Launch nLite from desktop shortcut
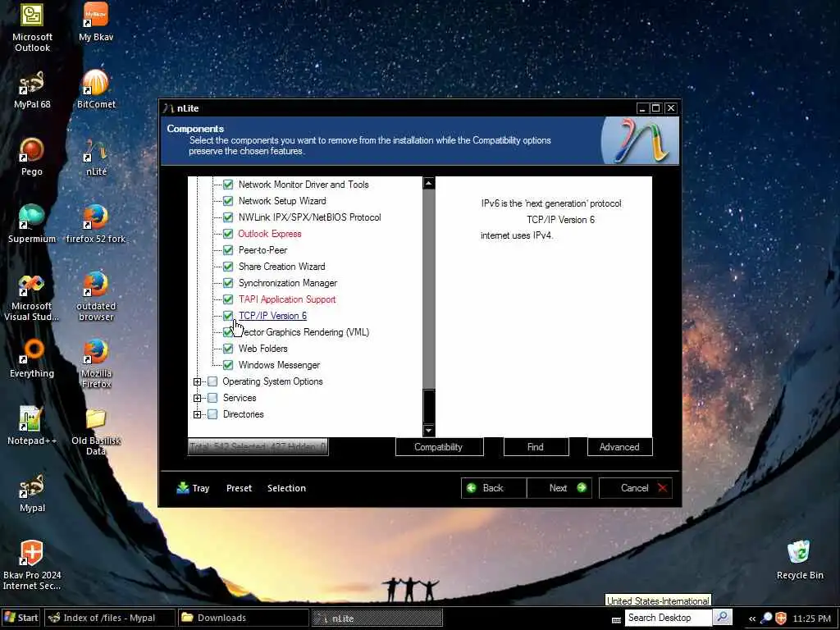 [96, 157]
